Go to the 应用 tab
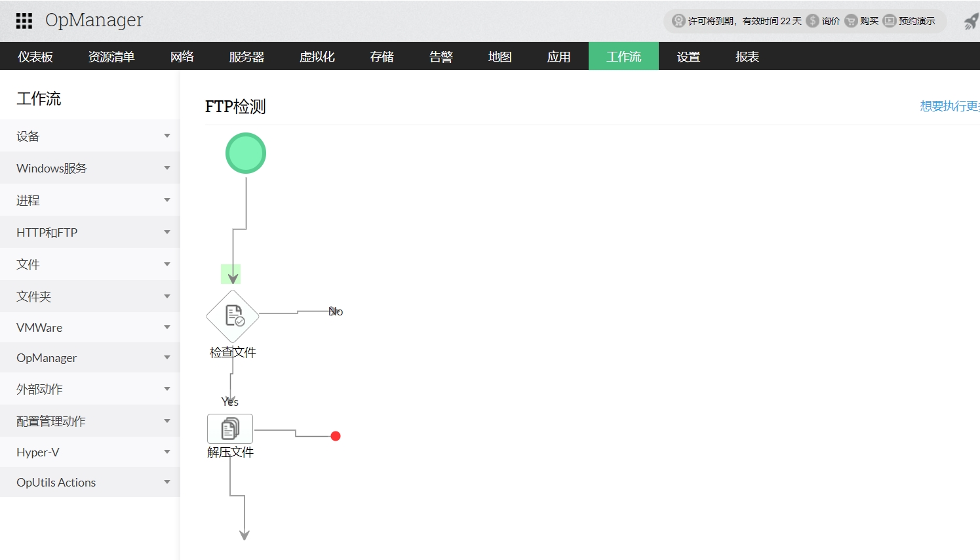Image resolution: width=980 pixels, height=560 pixels. pyautogui.click(x=559, y=56)
